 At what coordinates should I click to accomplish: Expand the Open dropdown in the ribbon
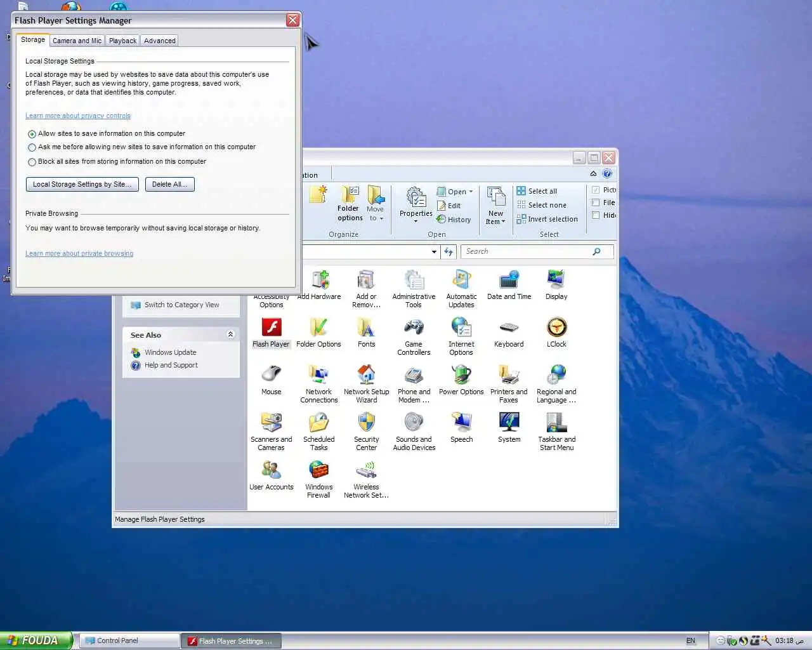pos(471,192)
